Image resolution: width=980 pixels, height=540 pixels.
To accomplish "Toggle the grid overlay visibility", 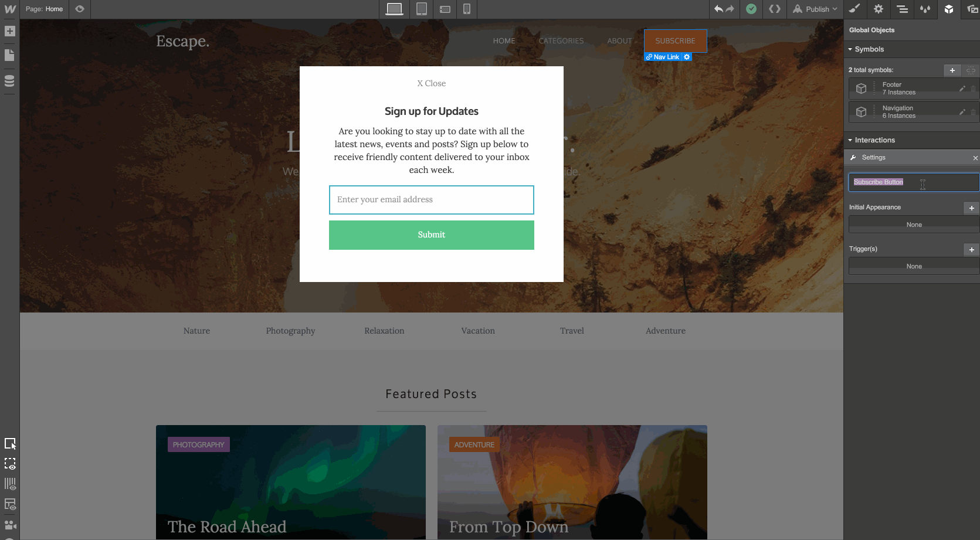I will click(x=10, y=484).
